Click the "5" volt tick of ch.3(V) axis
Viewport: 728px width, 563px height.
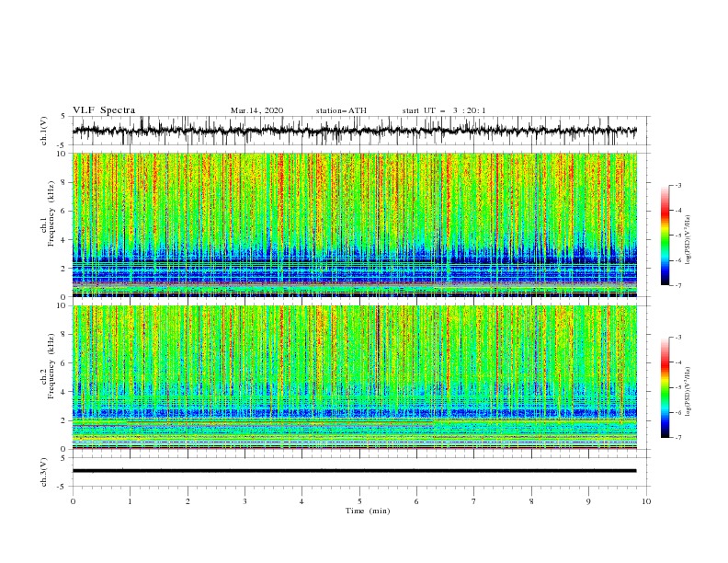click(63, 458)
